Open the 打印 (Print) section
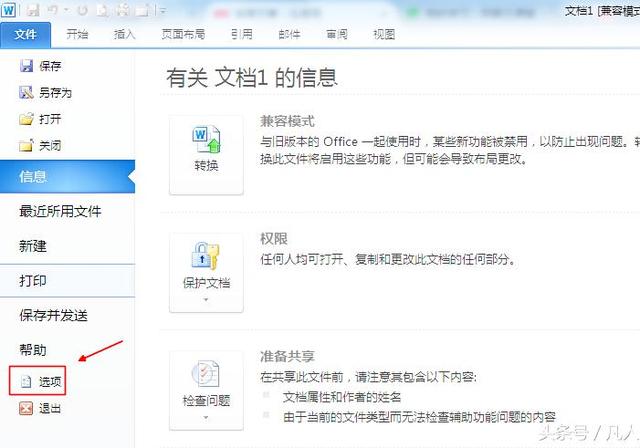640x448 pixels. pos(67,281)
